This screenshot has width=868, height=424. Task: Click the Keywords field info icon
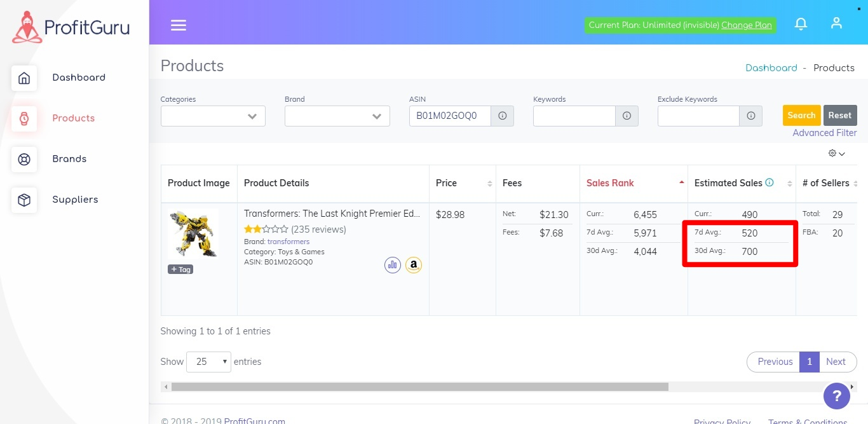point(627,116)
